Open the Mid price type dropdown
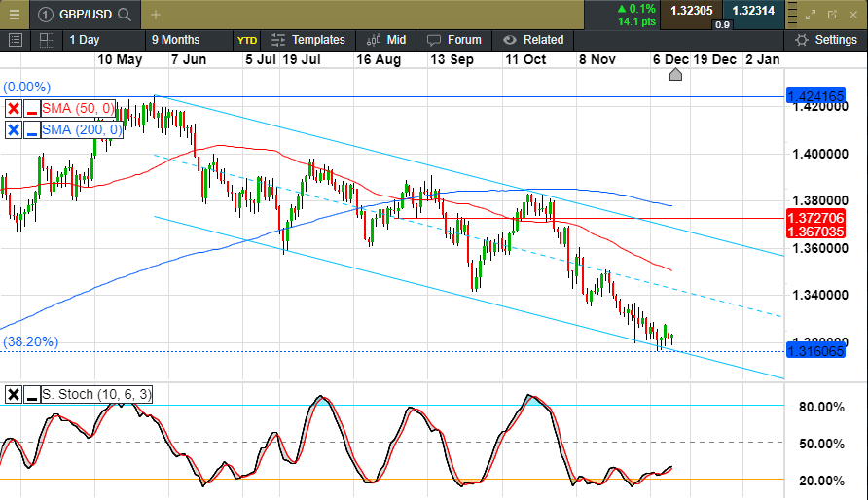 [x=386, y=40]
